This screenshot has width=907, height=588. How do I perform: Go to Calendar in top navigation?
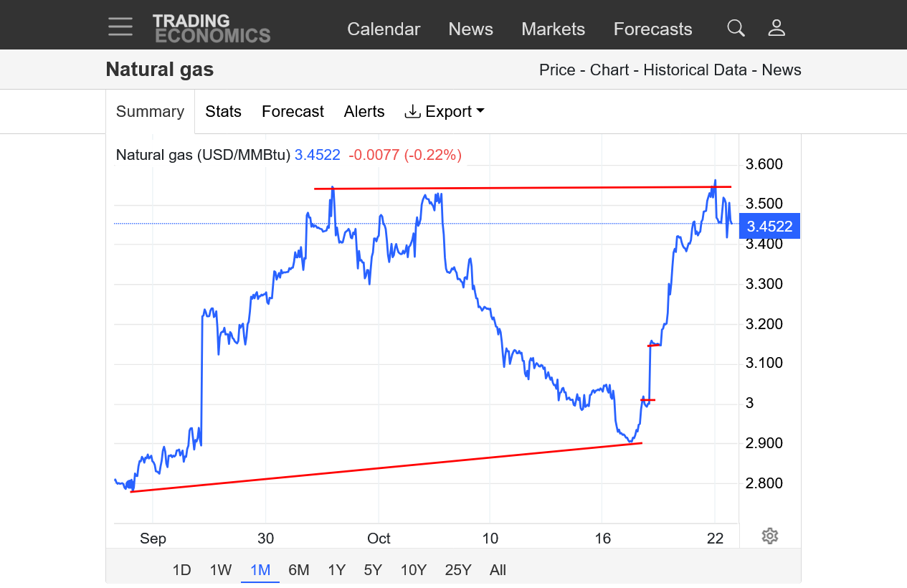pyautogui.click(x=384, y=29)
